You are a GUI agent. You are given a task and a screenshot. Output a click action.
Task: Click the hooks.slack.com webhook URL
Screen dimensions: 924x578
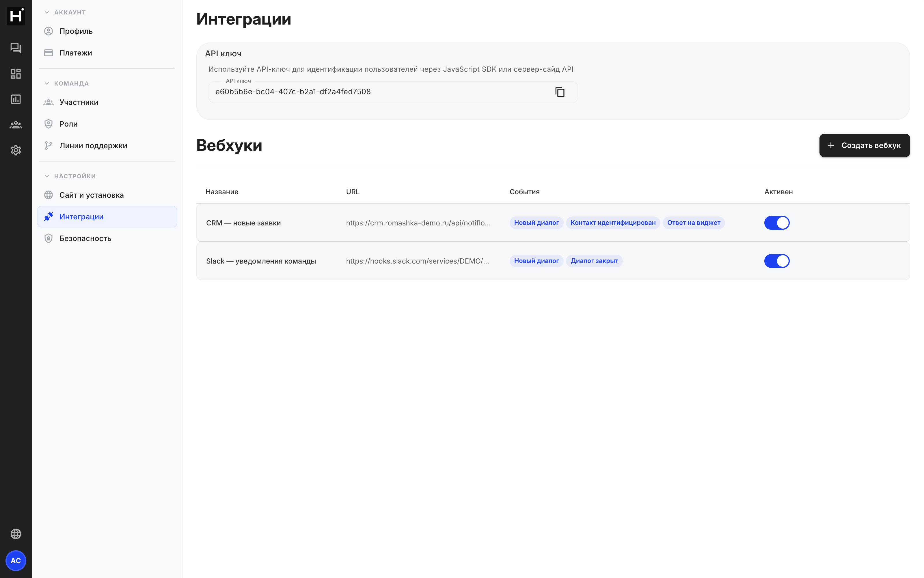click(x=417, y=261)
